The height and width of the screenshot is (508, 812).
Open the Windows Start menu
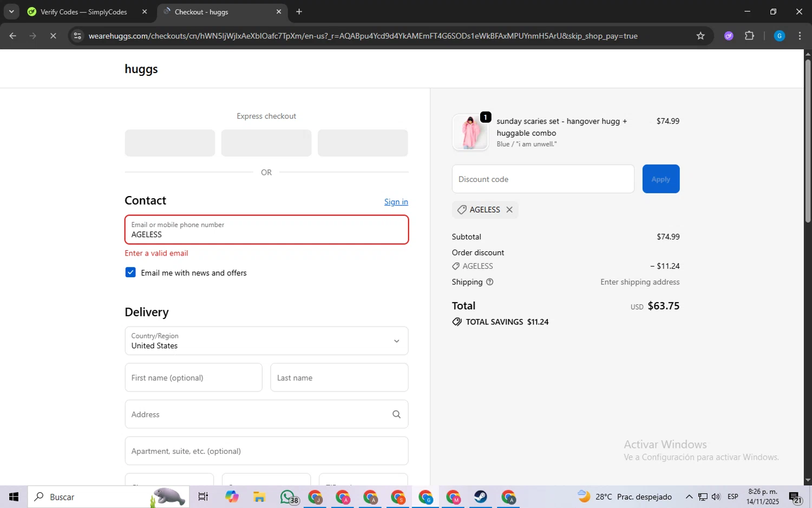[x=14, y=497]
